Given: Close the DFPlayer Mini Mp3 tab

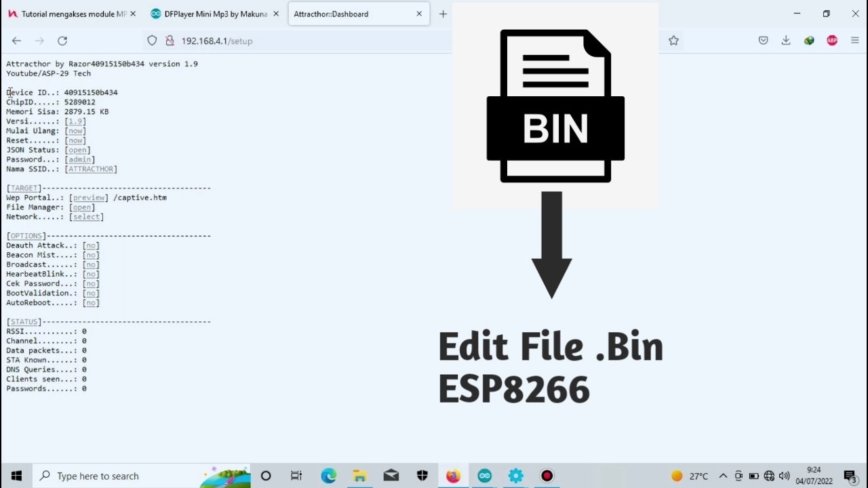Looking at the screenshot, I should [x=275, y=14].
